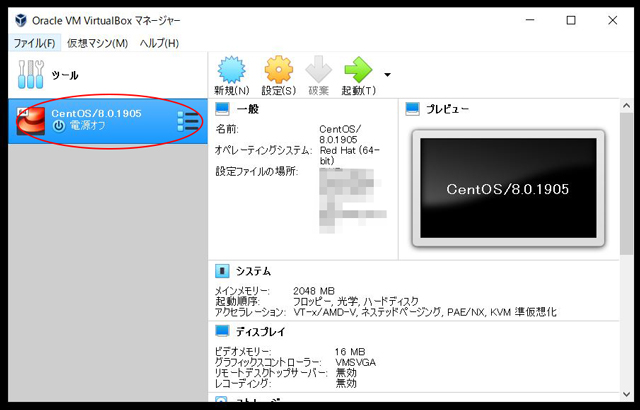Click the 16 MB video memory value
This screenshot has width=640, height=410.
pos(350,352)
